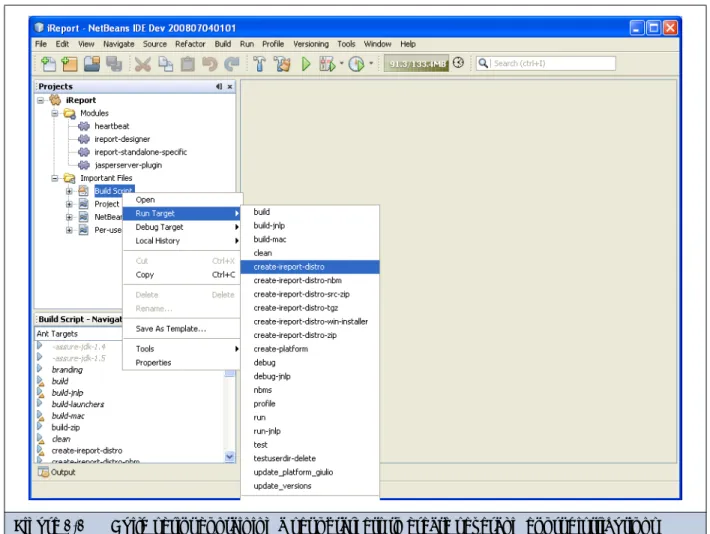Screen dimensions: 710x534
Task: Collapse the iReport project node
Action: (41, 100)
